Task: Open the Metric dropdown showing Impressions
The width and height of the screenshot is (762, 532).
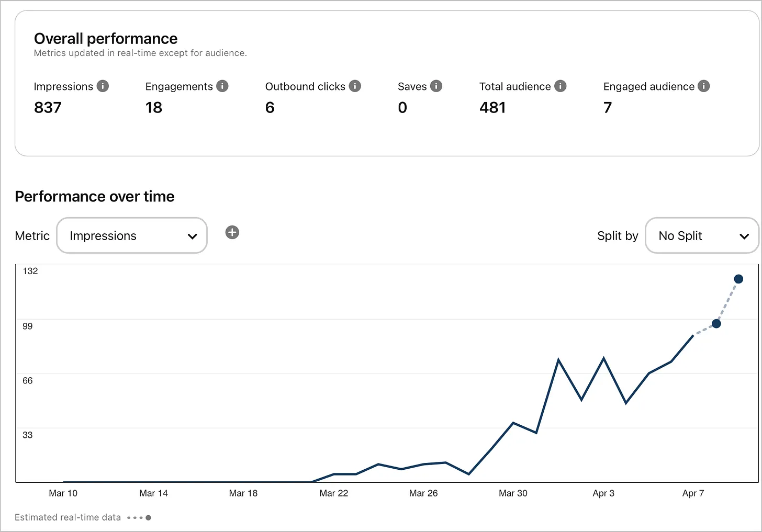Action: click(x=132, y=236)
